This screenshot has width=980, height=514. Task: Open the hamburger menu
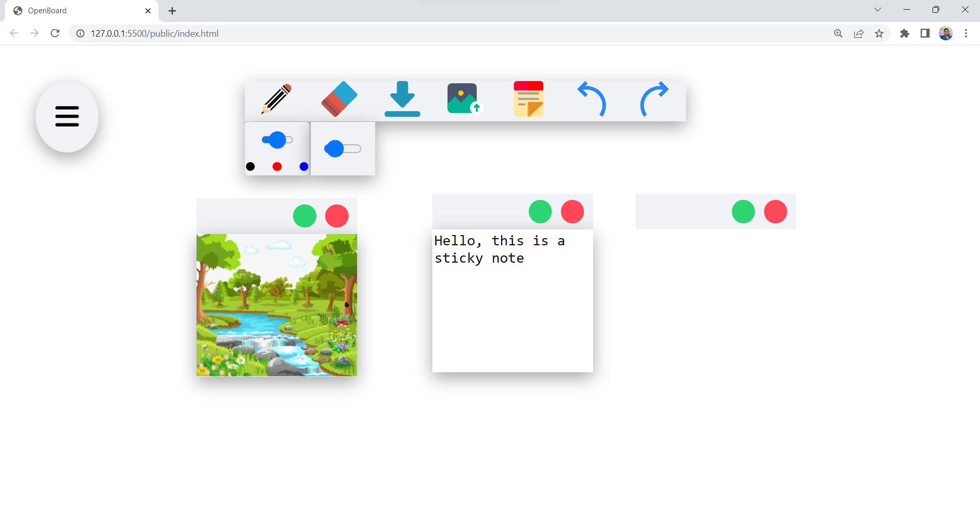[67, 116]
